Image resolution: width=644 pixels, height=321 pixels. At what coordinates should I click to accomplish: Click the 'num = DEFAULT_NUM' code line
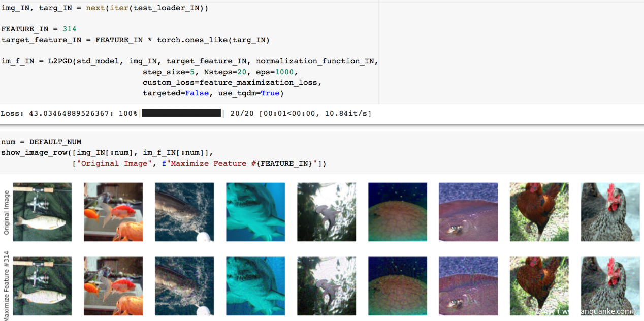click(x=41, y=142)
